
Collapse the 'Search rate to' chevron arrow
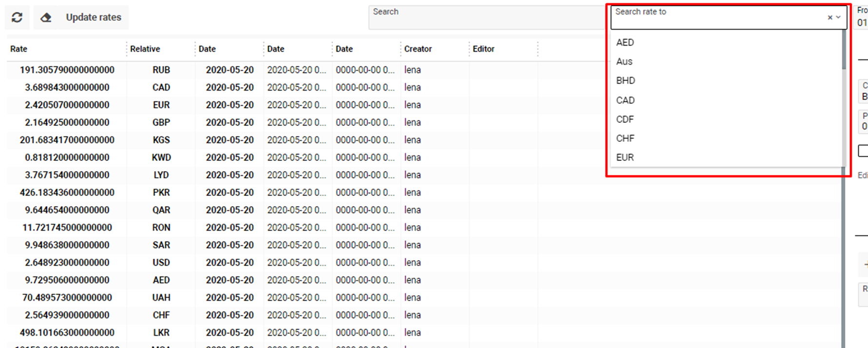[838, 17]
